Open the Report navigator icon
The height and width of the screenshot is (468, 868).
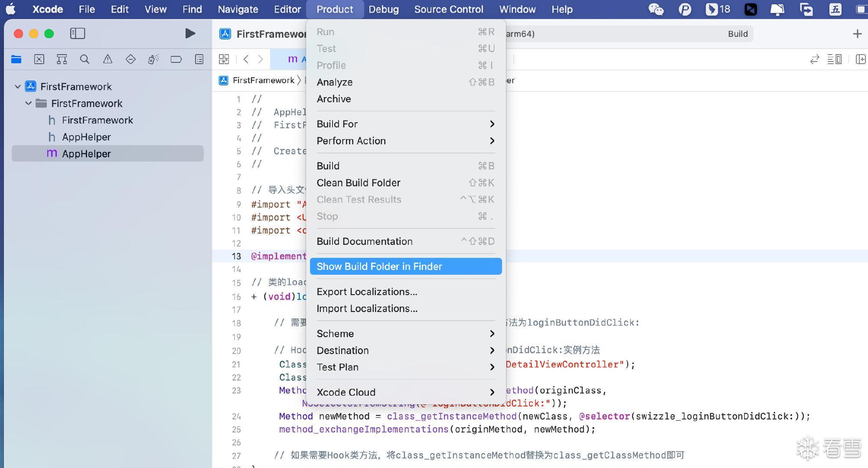pyautogui.click(x=199, y=59)
